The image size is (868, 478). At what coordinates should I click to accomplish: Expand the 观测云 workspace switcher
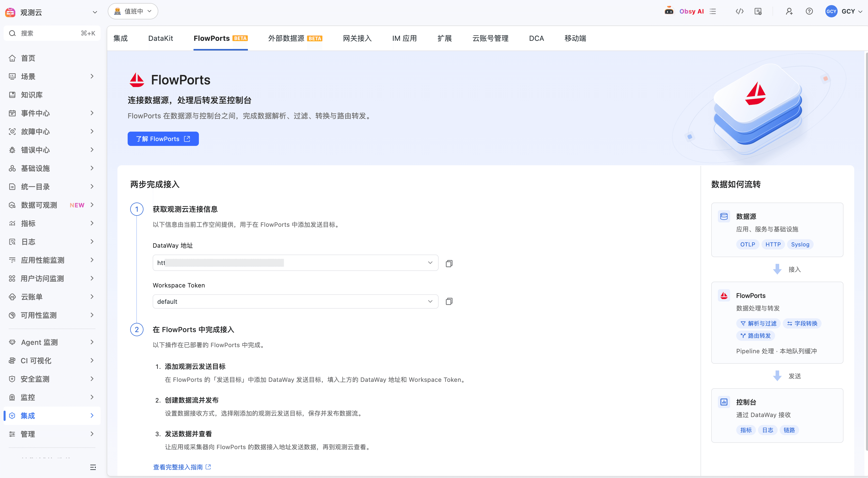pyautogui.click(x=95, y=12)
